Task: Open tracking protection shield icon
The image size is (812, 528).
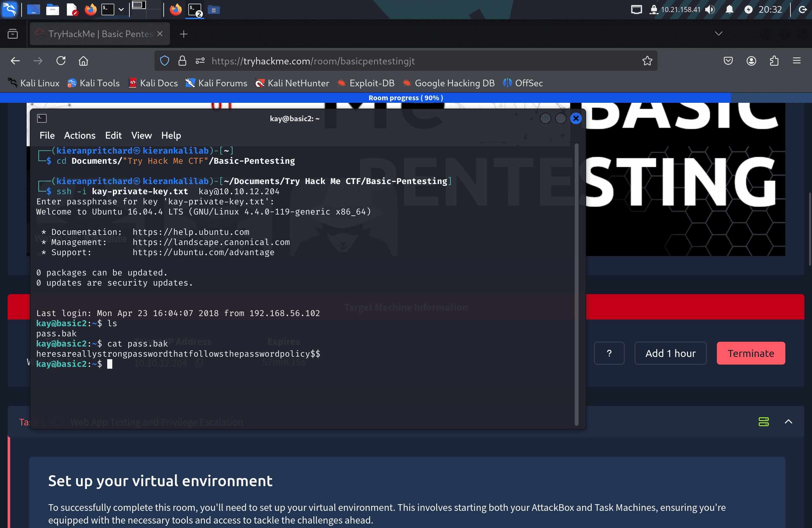Action: tap(165, 61)
